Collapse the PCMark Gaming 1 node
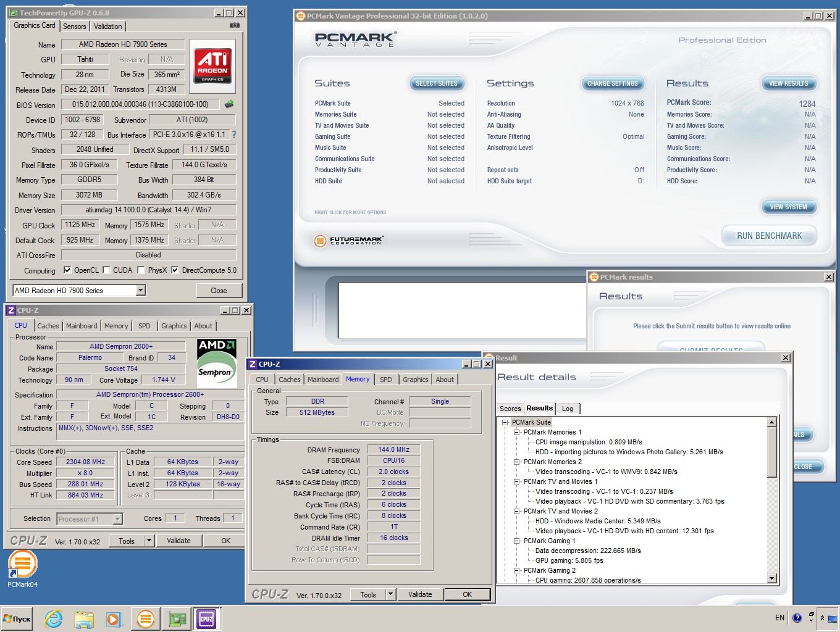 [517, 541]
